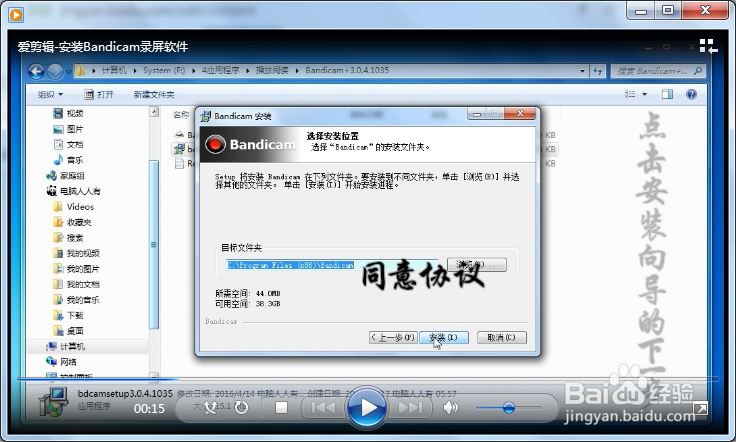Viewport: 736px width, 442px height.
Task: Click Explorer address bar refresh icon
Action: [598, 71]
